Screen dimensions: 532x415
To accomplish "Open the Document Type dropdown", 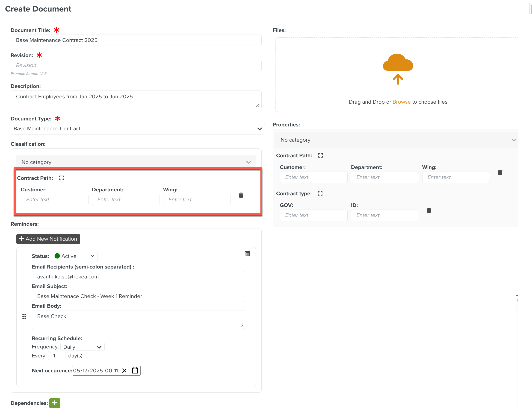I will [x=138, y=129].
